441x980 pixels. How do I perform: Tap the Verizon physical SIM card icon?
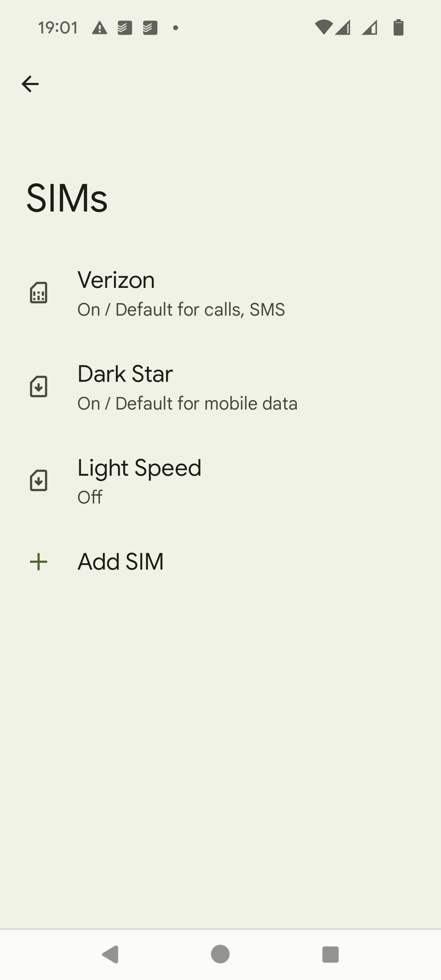(39, 293)
